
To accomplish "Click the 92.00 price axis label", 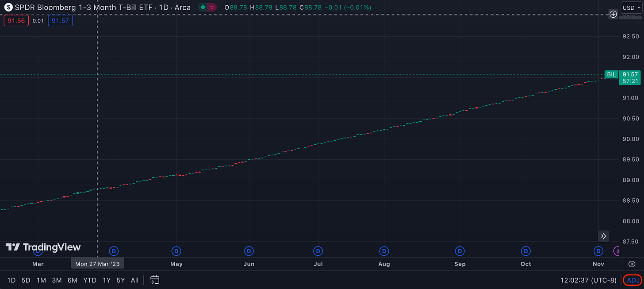I will click(x=630, y=57).
